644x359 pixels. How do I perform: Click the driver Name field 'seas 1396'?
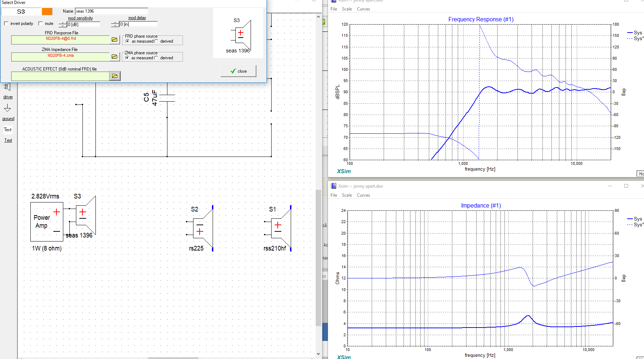(x=111, y=11)
